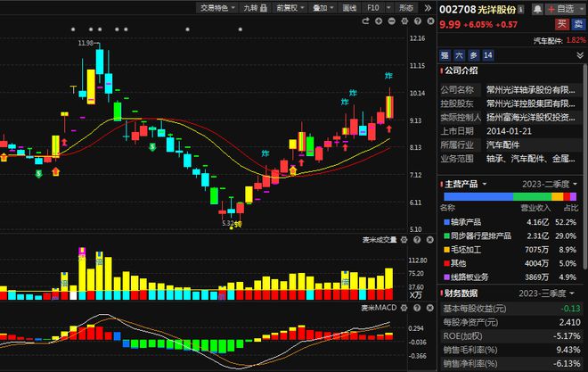This screenshot has height=372, width=588.
Task: Open main chart settings gear icon
Action: (x=404, y=21)
